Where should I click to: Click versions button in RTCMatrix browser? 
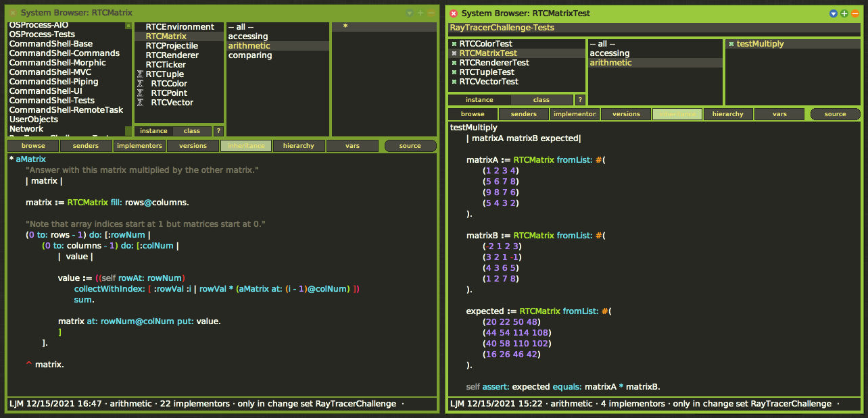[x=193, y=146]
